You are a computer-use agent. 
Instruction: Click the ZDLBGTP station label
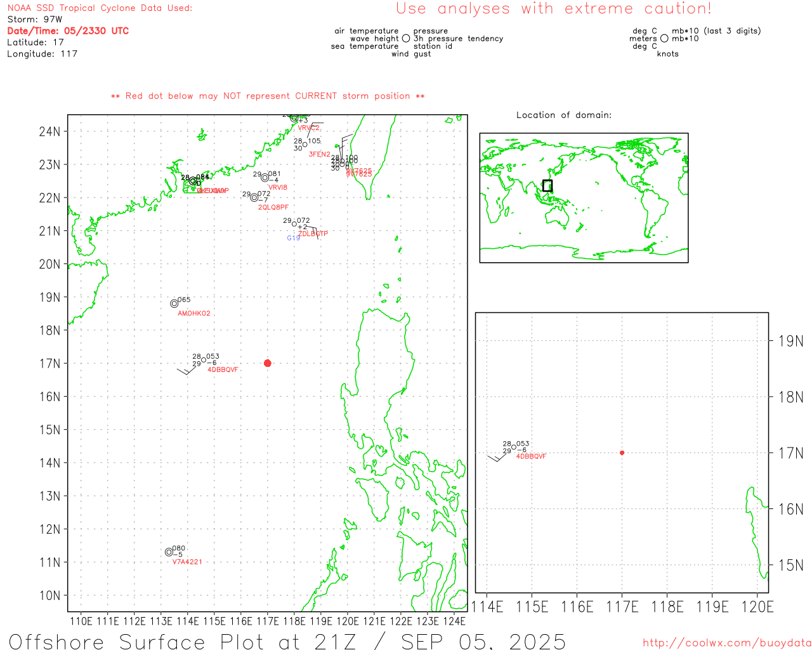click(x=313, y=234)
